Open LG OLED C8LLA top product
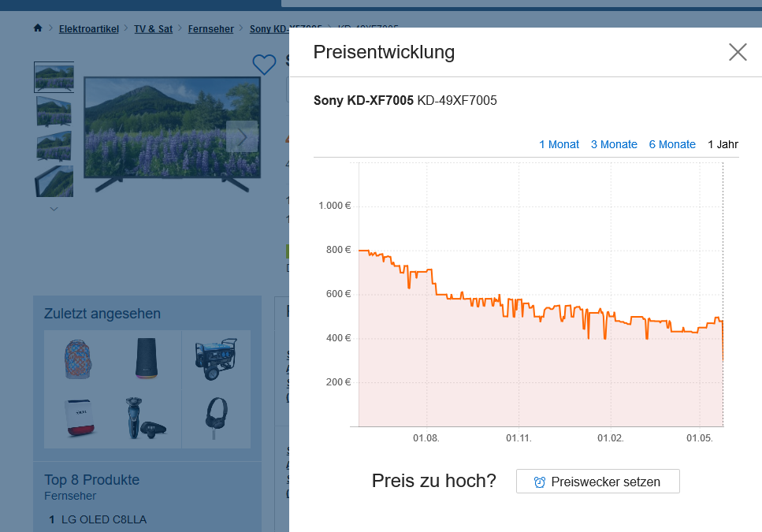Screen dimensions: 762x532 102,519
